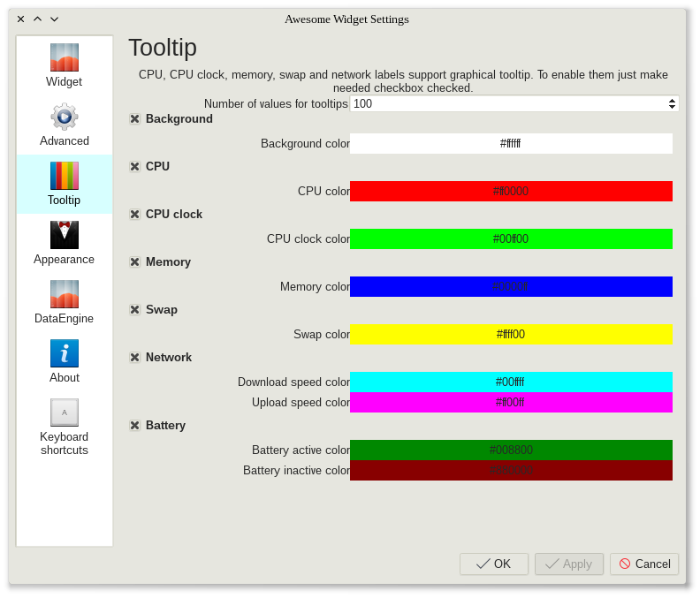Open the cyan Download speed color
Viewport: 700px width, 598px height.
(511, 382)
